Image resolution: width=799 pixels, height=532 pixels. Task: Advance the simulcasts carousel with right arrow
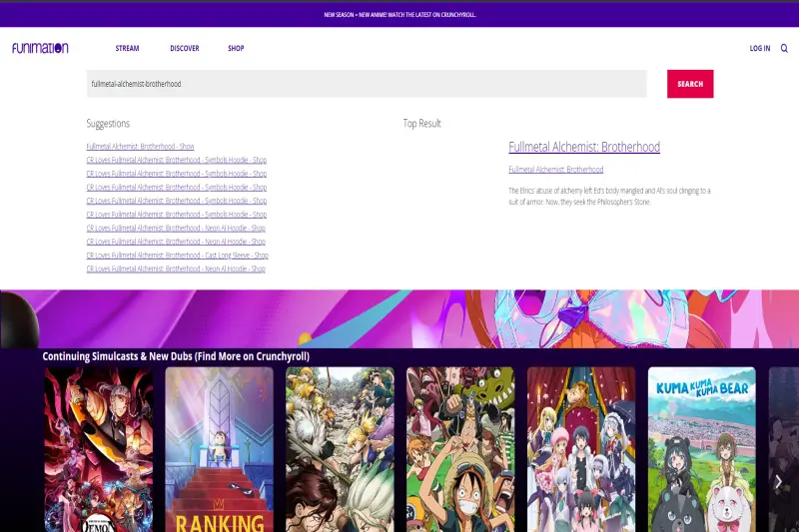(x=778, y=481)
